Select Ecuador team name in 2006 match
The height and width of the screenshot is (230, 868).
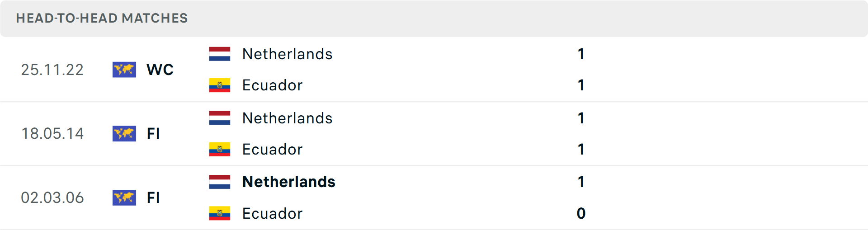pyautogui.click(x=272, y=213)
